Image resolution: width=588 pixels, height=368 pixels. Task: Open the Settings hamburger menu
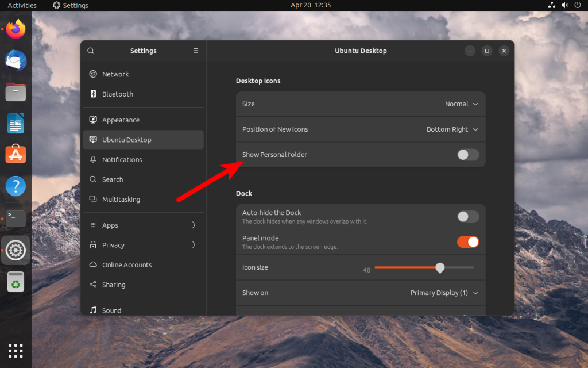click(x=196, y=51)
